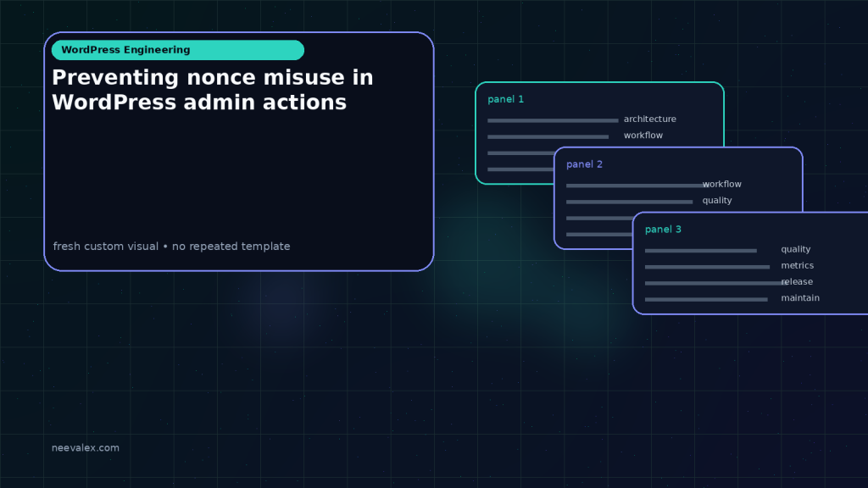Click the WordPress Engineering badge
The width and height of the screenshot is (868, 488).
[x=178, y=50]
